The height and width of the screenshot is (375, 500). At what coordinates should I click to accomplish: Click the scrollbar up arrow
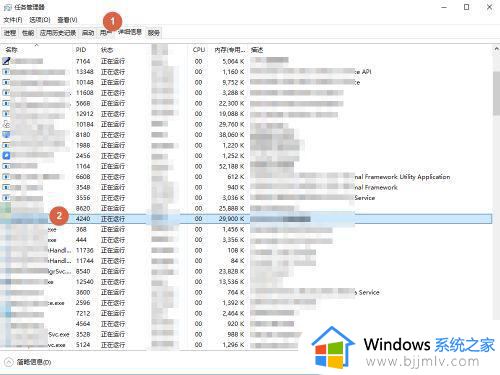coord(496,49)
